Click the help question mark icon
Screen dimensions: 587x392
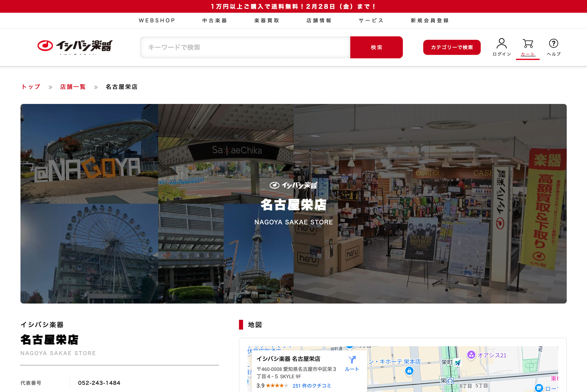553,44
